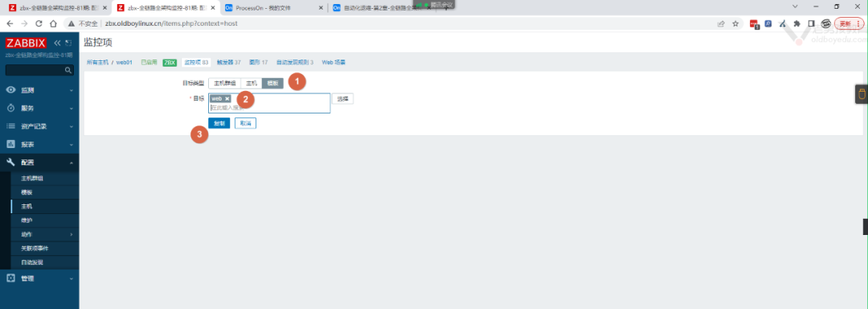The image size is (868, 309).
Task: Collapse the Zabbix sidebar with double-chevron icon
Action: point(57,43)
